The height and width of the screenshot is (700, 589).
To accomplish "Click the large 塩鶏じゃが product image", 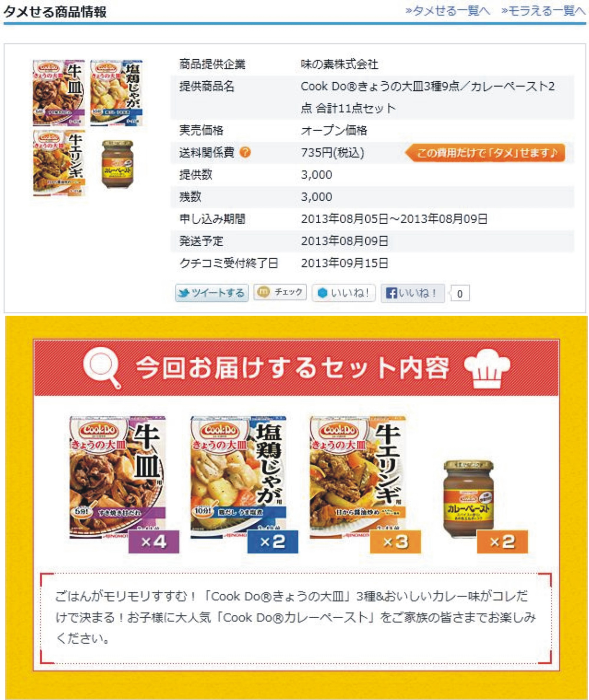I will (238, 477).
